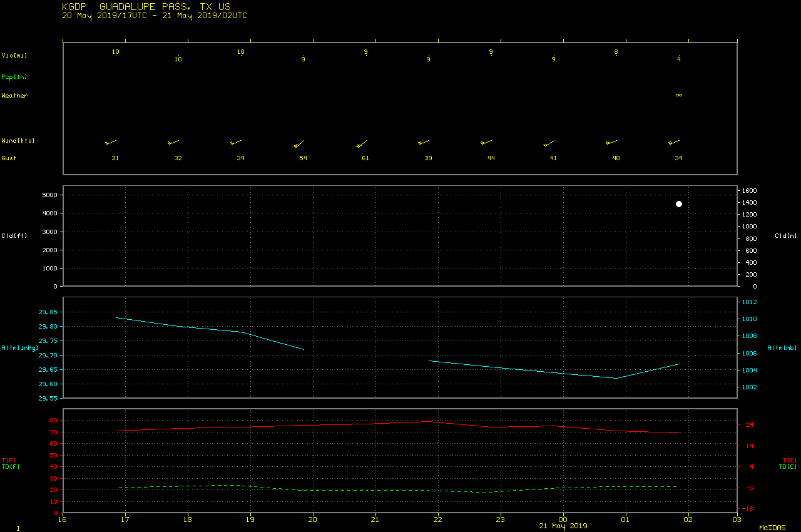Click the green Pcp[in] row label
The height and width of the screenshot is (532, 801).
(x=14, y=77)
